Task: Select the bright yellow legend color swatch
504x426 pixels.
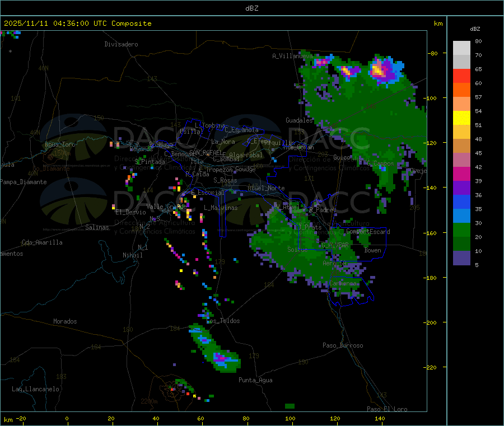Action: [x=461, y=118]
